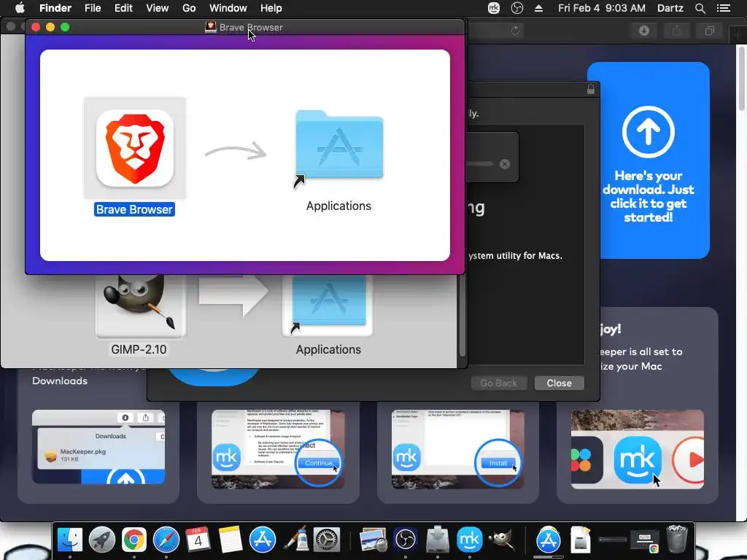Click the blue 'Here's your download' card
This screenshot has width=747, height=560.
pos(648,160)
